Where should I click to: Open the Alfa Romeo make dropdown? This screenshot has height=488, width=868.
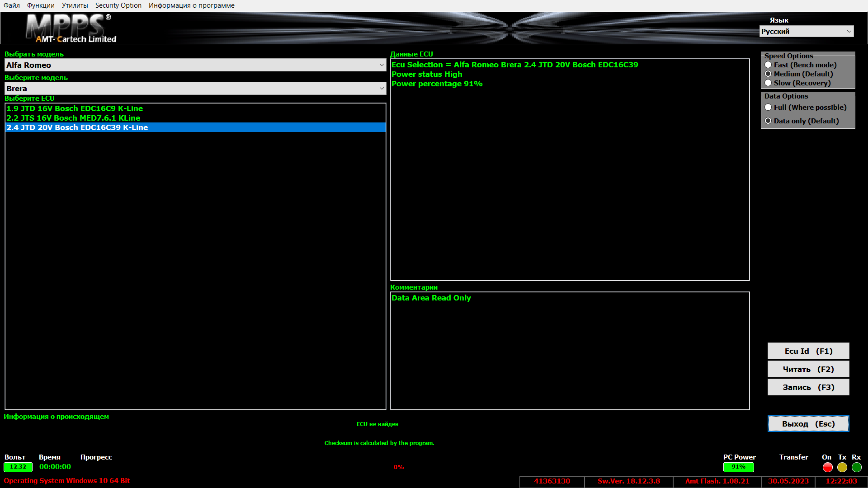[195, 65]
